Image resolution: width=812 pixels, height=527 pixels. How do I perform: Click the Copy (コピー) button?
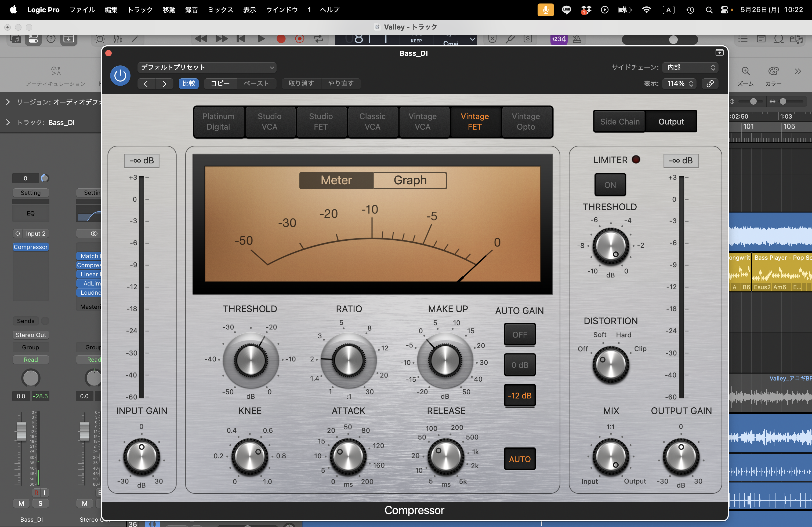point(220,83)
